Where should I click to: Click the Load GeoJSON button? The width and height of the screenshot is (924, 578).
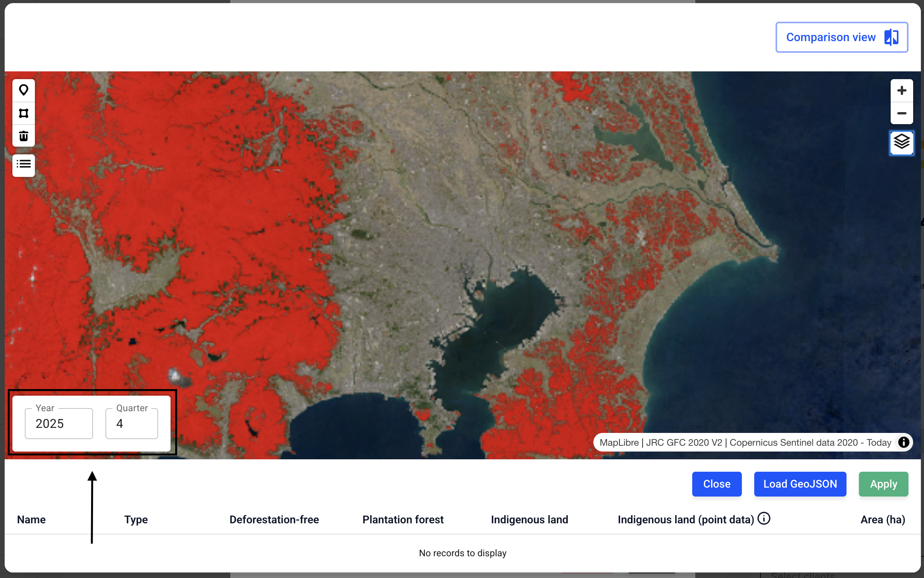click(x=800, y=484)
